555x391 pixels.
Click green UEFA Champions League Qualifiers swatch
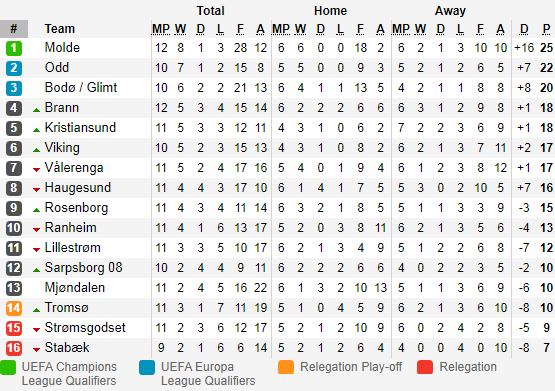[x=8, y=367]
